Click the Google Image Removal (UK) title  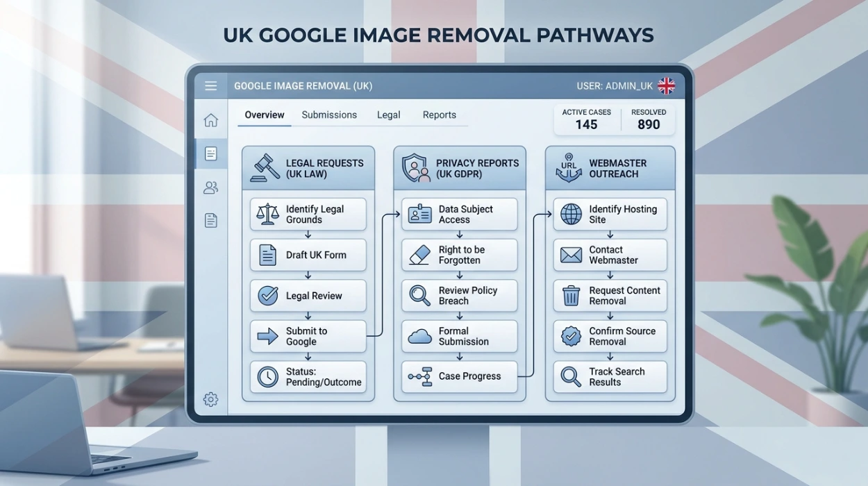tap(303, 86)
